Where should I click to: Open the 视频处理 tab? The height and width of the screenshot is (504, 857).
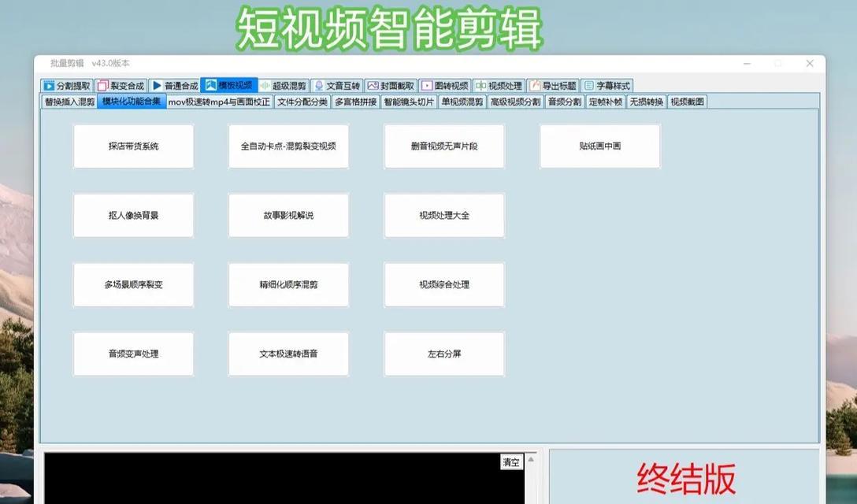[x=499, y=86]
